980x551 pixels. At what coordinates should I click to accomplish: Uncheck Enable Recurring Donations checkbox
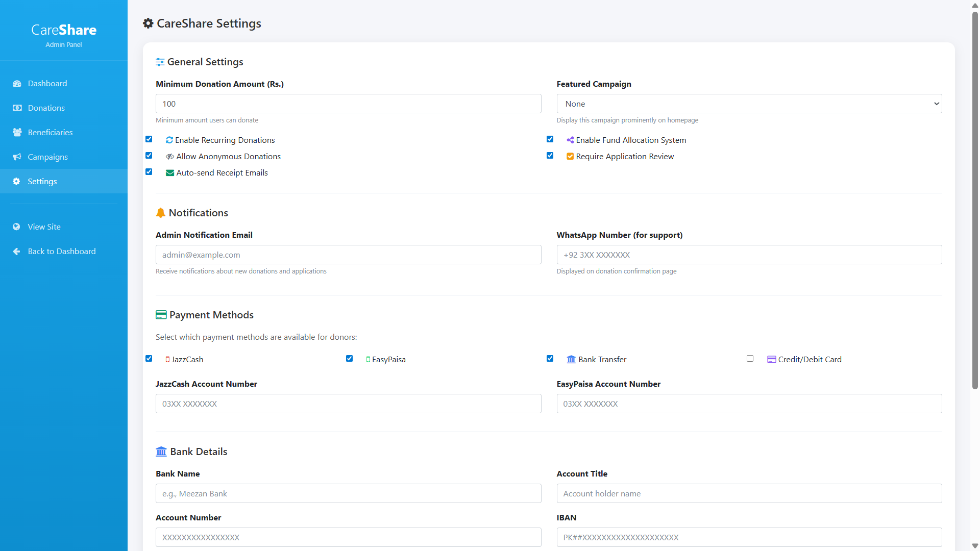(x=149, y=139)
